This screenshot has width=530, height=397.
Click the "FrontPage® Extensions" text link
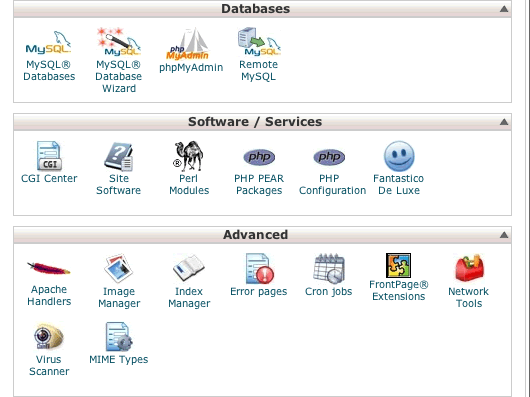click(x=399, y=291)
